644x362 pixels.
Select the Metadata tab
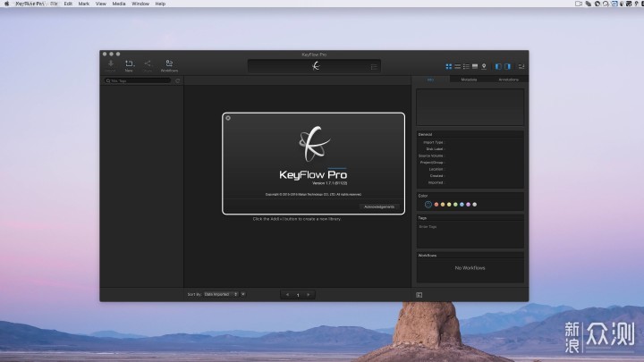tap(469, 80)
